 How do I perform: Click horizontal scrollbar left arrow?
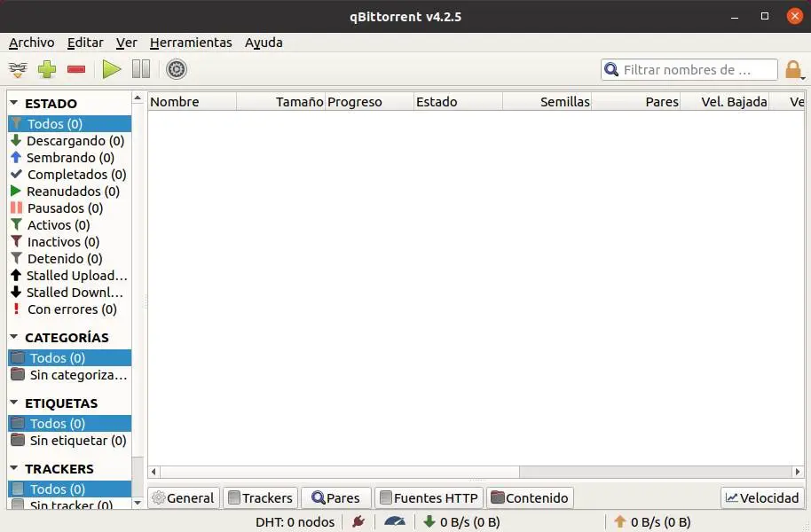tap(154, 472)
